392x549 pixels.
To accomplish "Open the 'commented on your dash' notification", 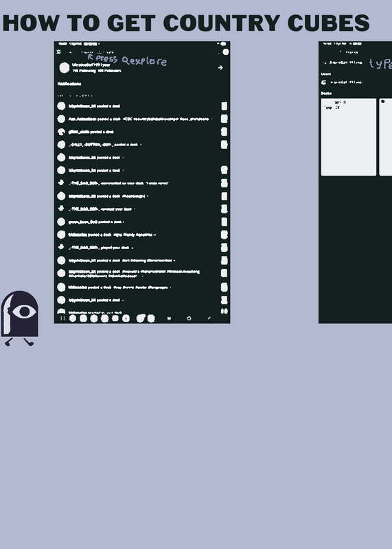I will point(142,183).
